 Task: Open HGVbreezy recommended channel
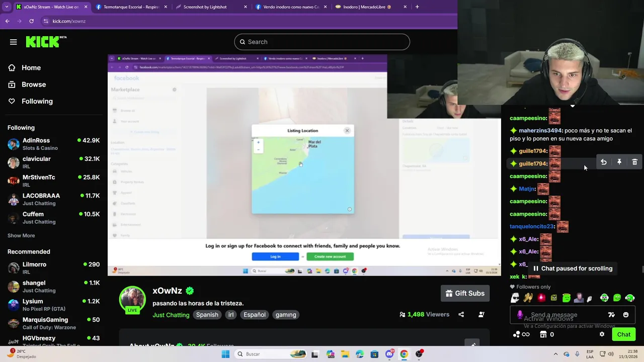click(53, 340)
